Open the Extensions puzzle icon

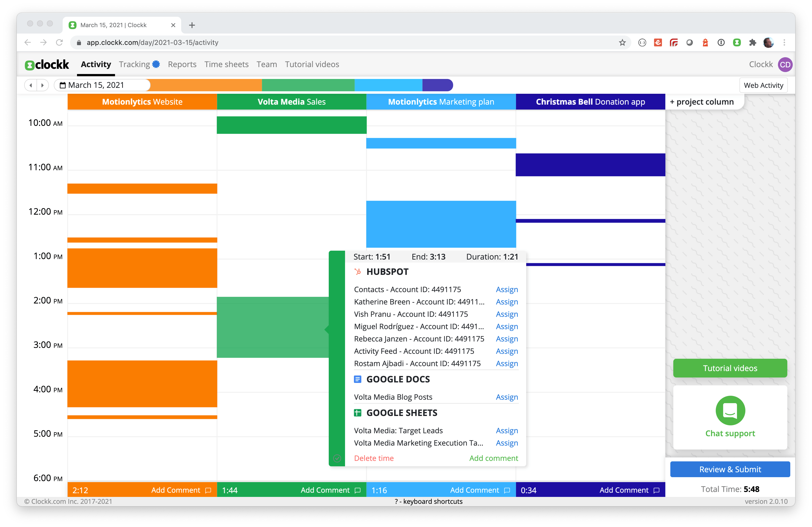point(753,42)
